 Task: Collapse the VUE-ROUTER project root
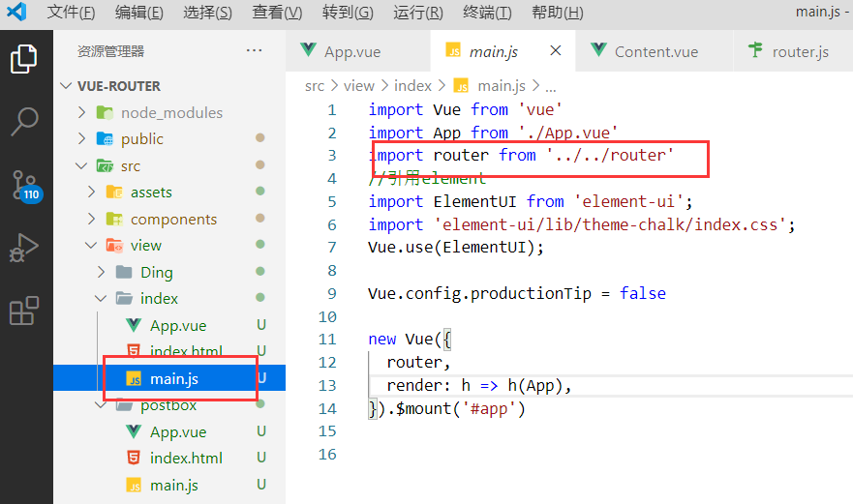point(67,86)
